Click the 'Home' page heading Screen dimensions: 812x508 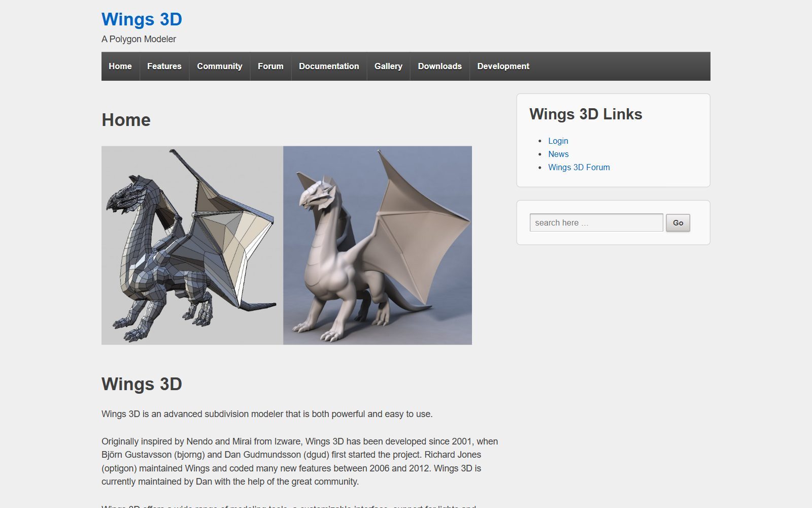[126, 120]
